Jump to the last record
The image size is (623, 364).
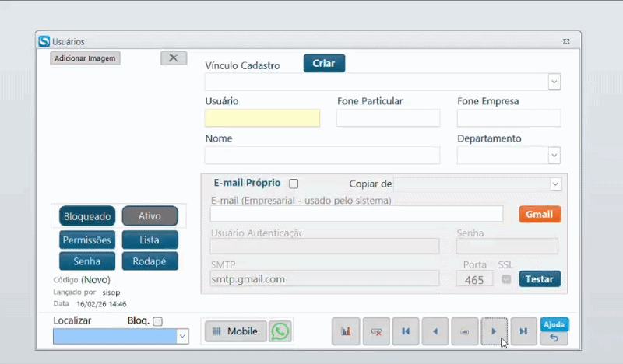(x=524, y=331)
